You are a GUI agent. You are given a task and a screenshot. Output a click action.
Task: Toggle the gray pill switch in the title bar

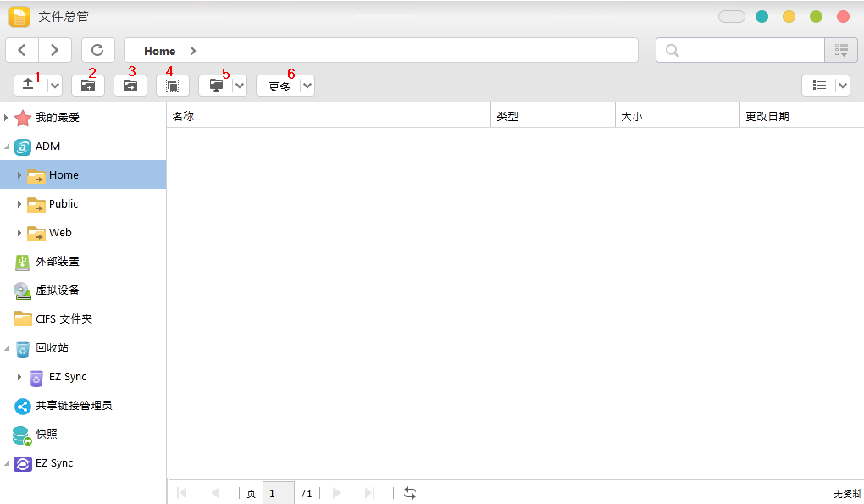tap(731, 17)
